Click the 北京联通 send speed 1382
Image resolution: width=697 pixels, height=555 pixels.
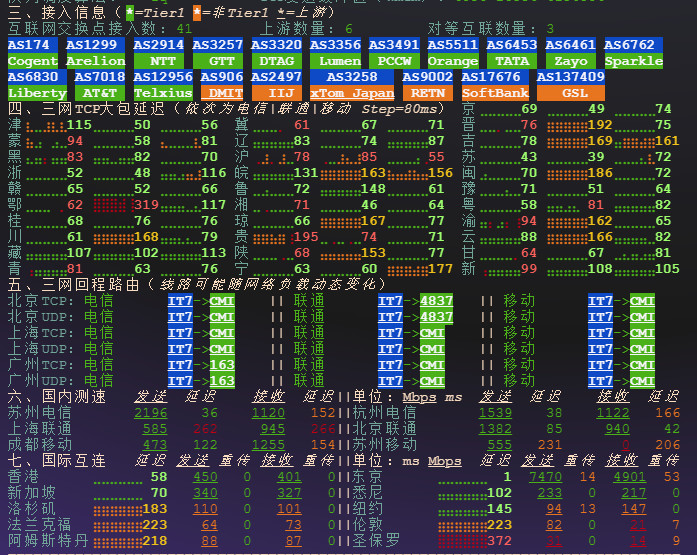(x=495, y=429)
